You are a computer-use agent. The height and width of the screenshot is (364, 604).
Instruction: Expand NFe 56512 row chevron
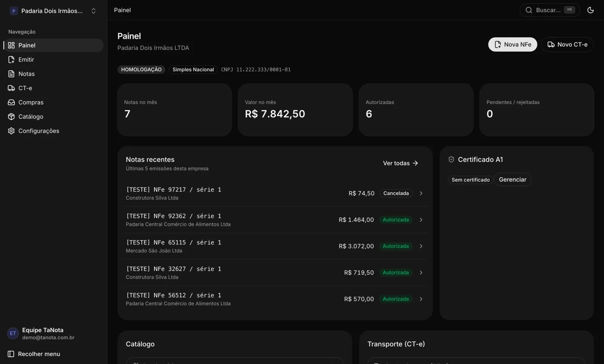point(421,299)
